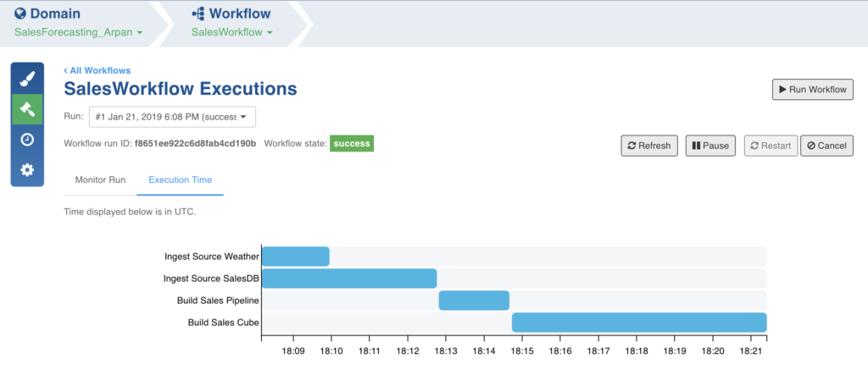Select the gavel build sidebar icon
This screenshot has height=387, width=868.
pos(27,109)
